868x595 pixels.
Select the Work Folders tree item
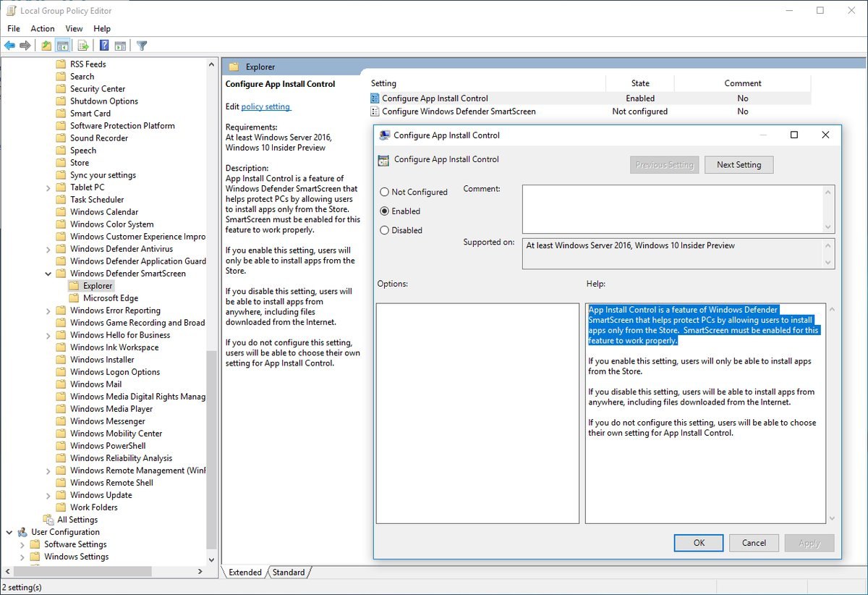point(94,507)
